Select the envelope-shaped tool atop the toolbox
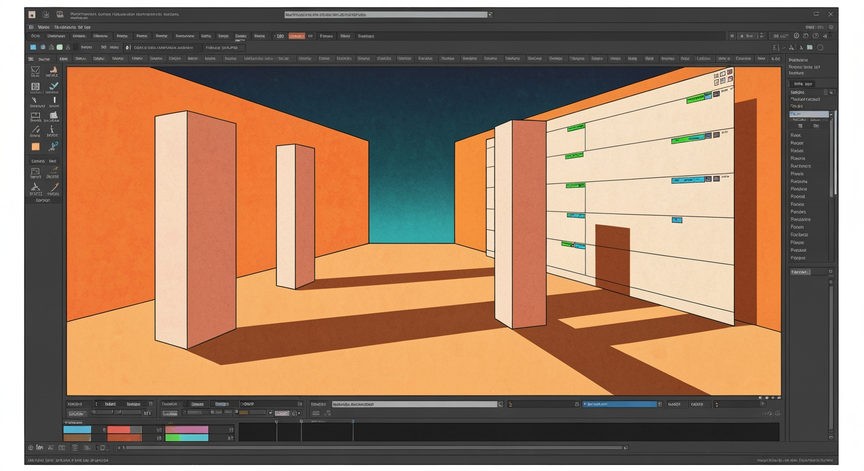 35,70
